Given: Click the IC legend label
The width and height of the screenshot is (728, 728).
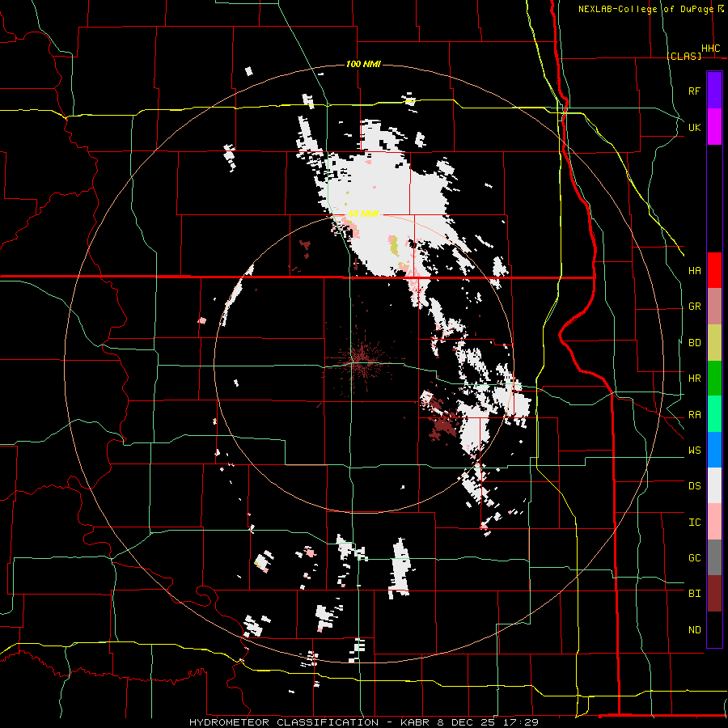Looking at the screenshot, I should (x=694, y=523).
